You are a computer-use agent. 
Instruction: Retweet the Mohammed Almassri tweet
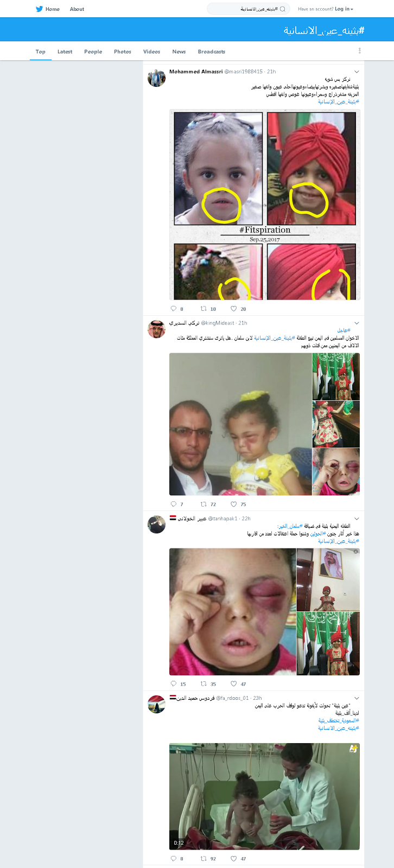coord(204,309)
